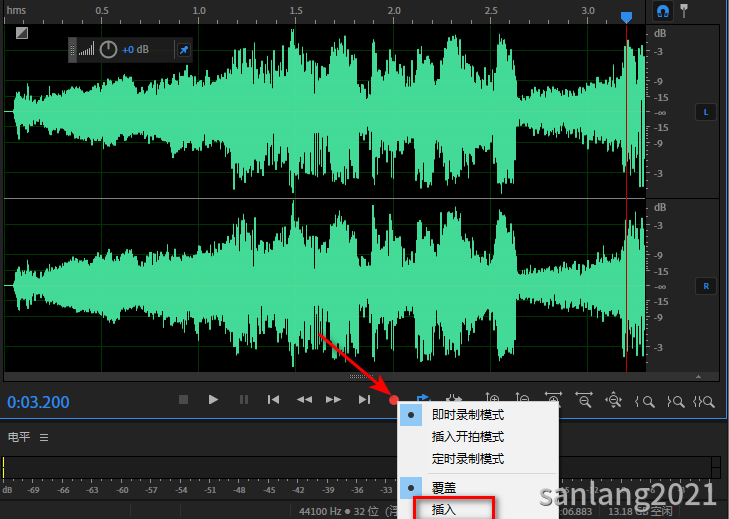The width and height of the screenshot is (729, 519).
Task: Click the Zoom Out Full icon
Action: [614, 400]
